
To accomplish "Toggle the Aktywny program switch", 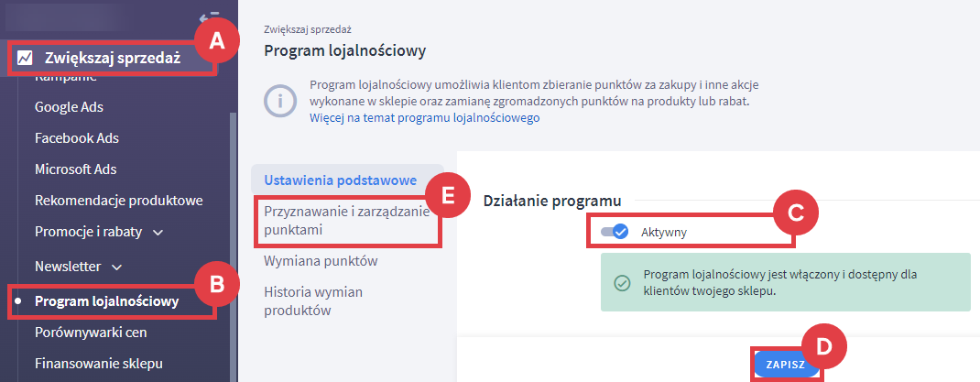I will (615, 232).
